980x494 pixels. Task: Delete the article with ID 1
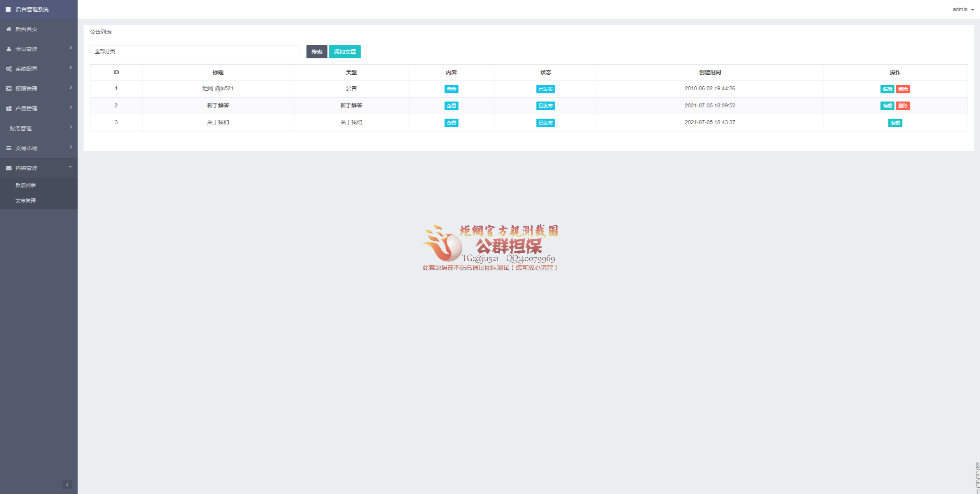point(903,89)
